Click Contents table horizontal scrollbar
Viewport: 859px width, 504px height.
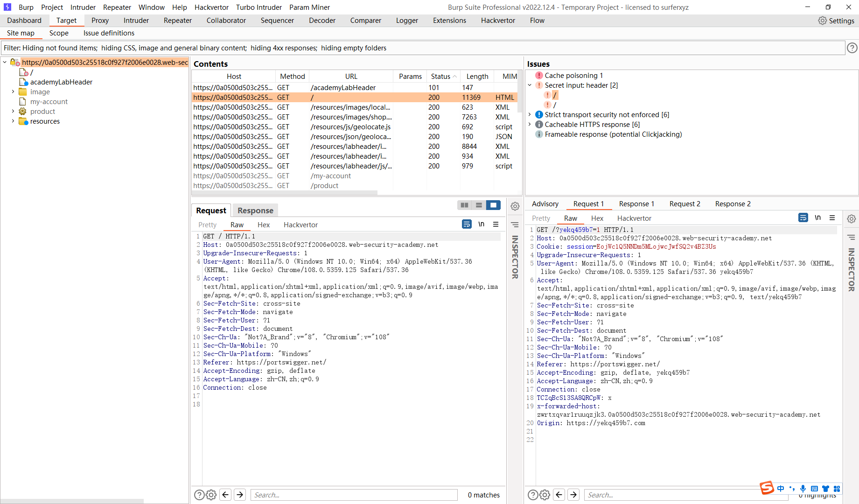coord(285,192)
